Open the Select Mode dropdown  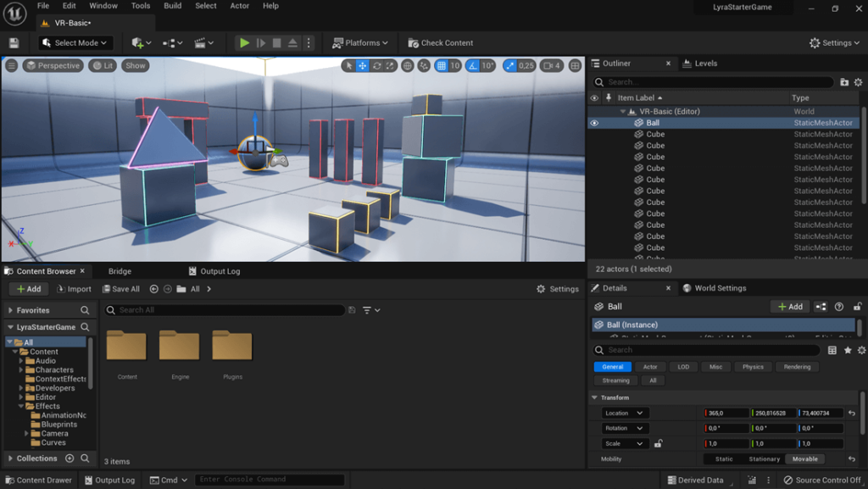click(75, 42)
